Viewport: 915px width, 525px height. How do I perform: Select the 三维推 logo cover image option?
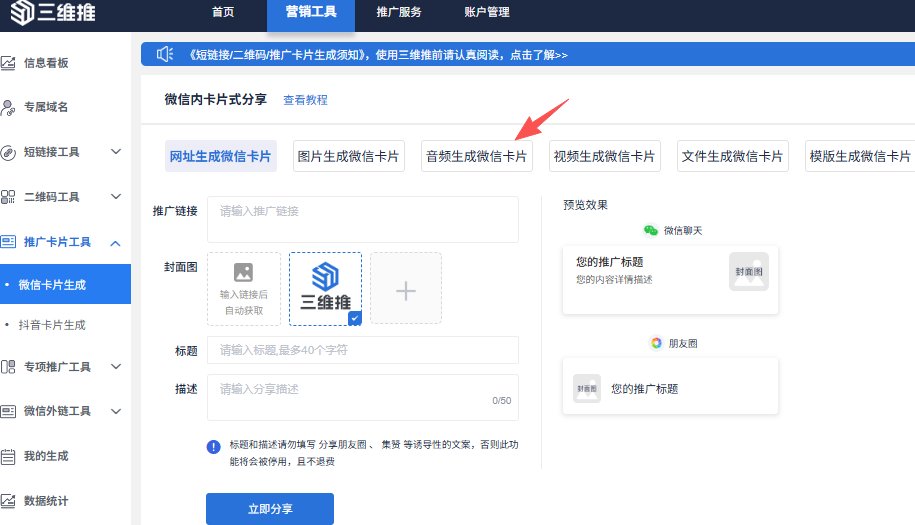coord(325,289)
